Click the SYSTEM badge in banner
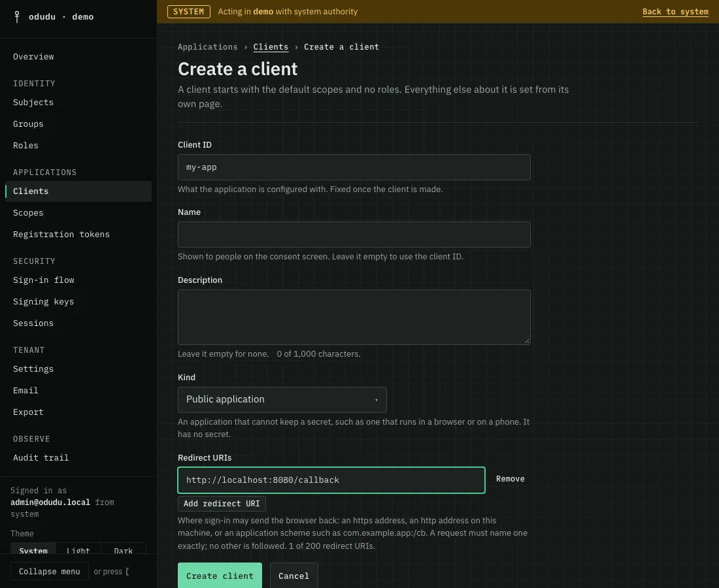 click(x=188, y=12)
